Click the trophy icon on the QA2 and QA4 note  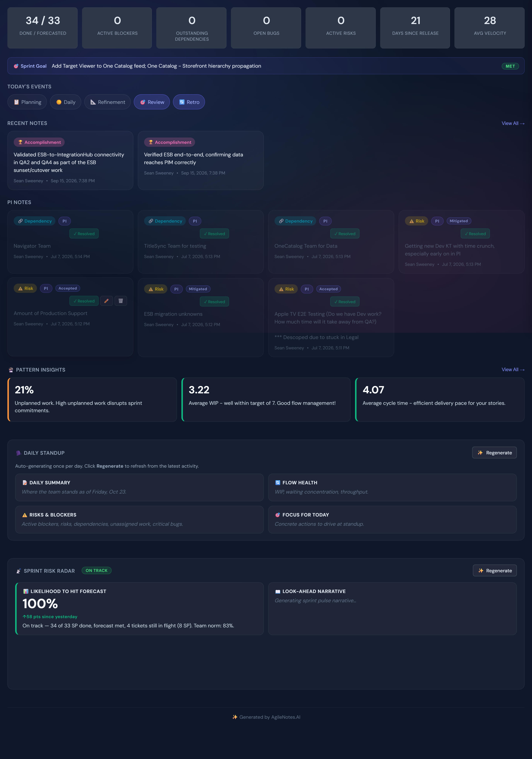click(20, 142)
